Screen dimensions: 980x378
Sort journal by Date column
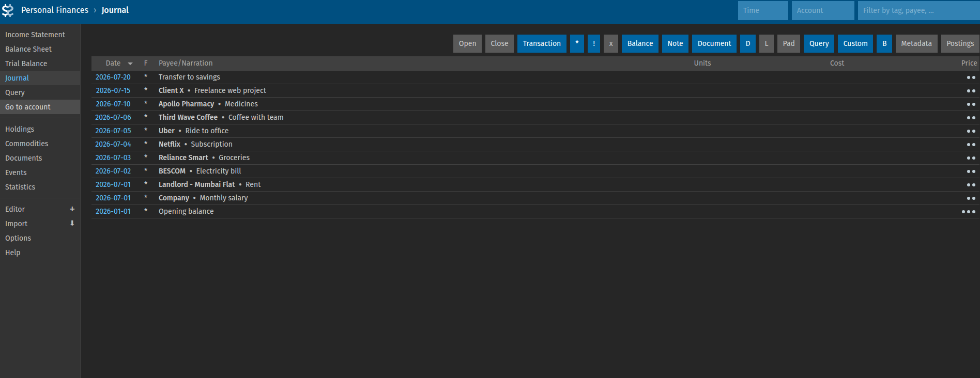click(x=113, y=63)
